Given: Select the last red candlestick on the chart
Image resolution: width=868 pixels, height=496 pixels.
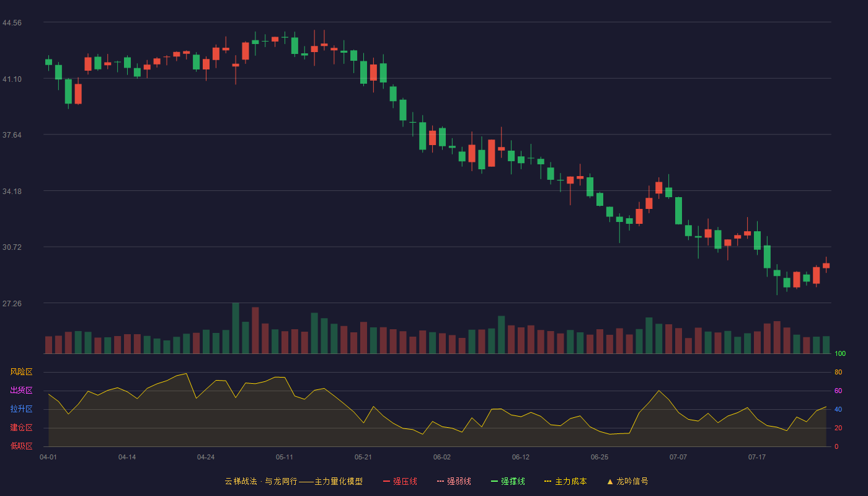Looking at the screenshot, I should coord(826,265).
